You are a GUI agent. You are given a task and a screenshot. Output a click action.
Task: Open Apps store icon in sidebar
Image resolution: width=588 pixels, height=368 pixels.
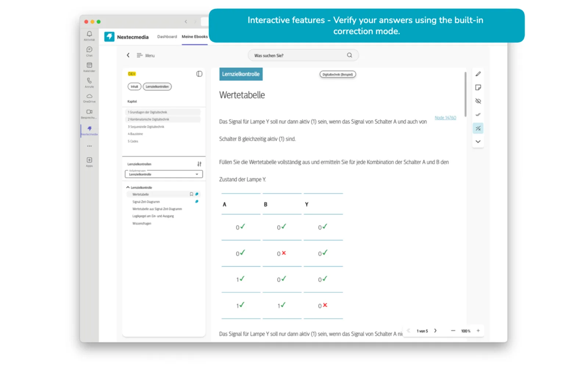coord(89,162)
